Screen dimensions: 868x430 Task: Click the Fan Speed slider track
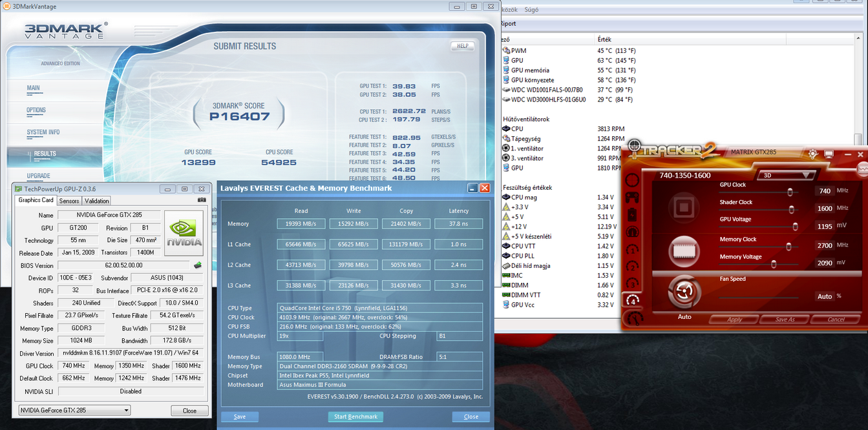(760, 296)
